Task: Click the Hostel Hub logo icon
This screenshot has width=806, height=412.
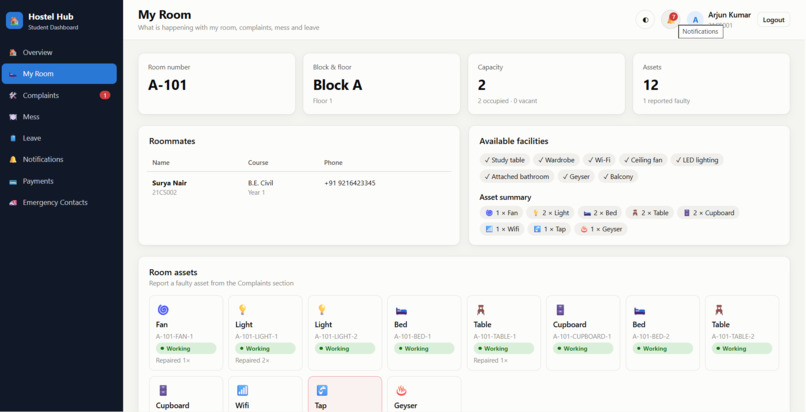Action: pos(14,21)
